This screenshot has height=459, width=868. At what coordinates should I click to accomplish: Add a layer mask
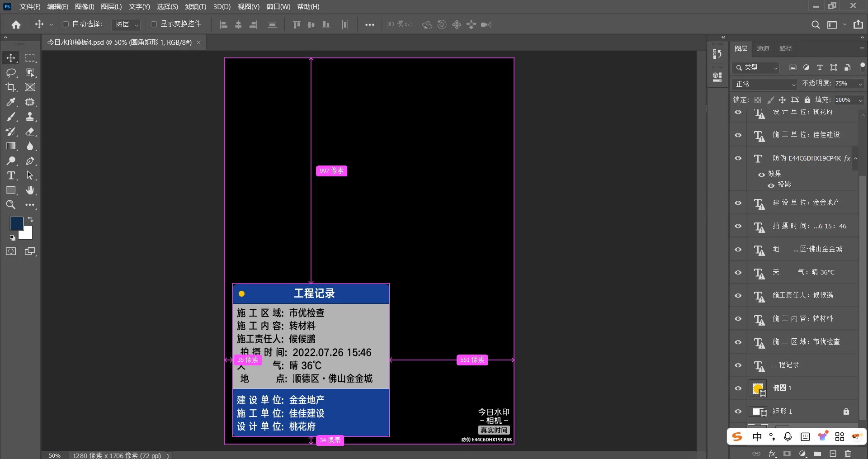pos(787,454)
